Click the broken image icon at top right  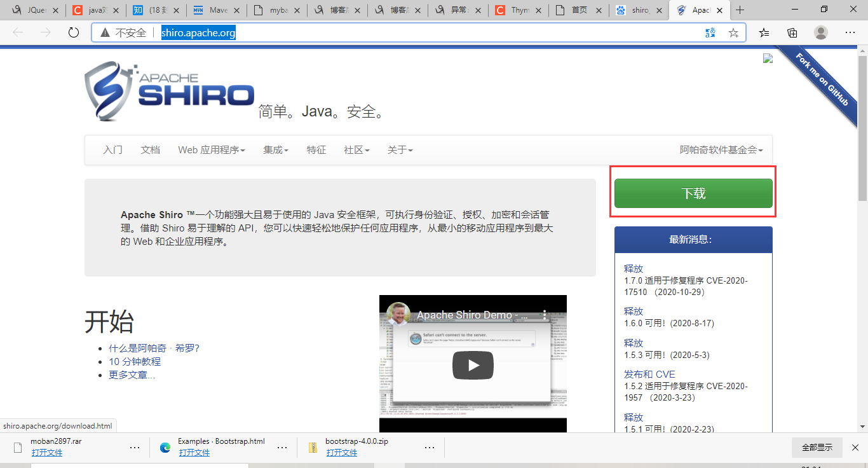point(768,58)
